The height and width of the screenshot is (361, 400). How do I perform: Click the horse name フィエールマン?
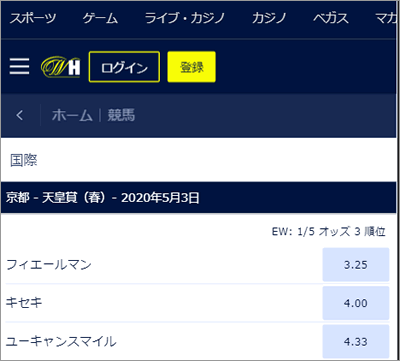(x=49, y=265)
